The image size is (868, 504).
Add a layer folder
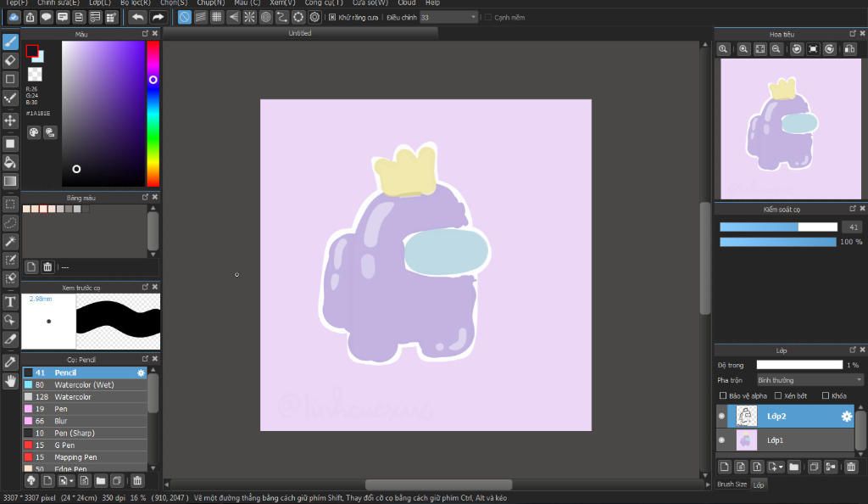tap(793, 467)
